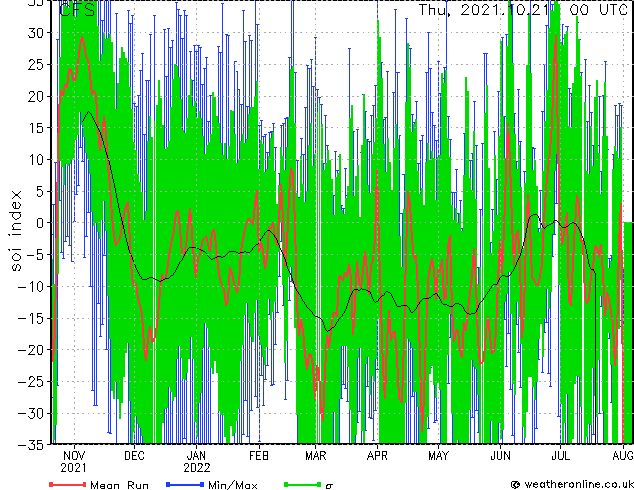Image resolution: width=634 pixels, height=490 pixels.
Task: Click the y-axis value -5
Action: click(36, 255)
